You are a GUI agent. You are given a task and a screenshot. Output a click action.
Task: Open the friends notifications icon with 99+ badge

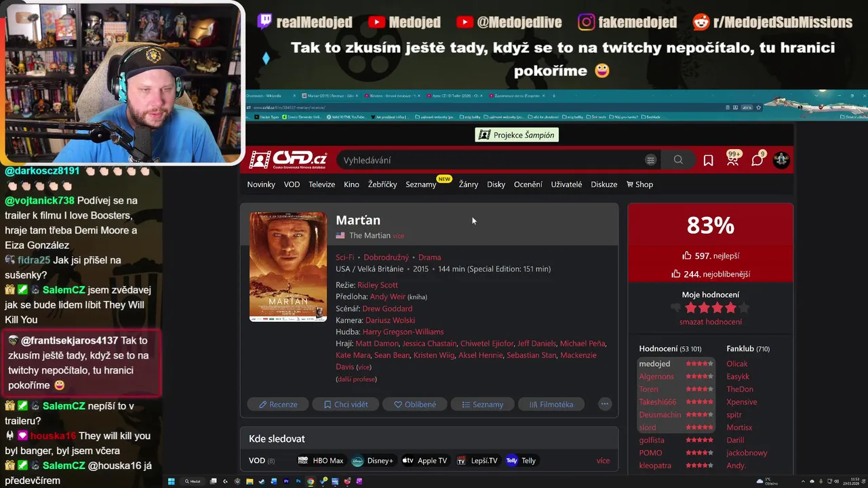[x=733, y=159]
